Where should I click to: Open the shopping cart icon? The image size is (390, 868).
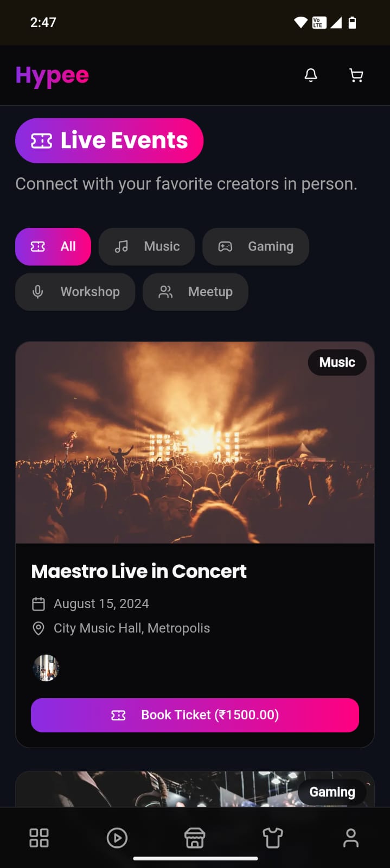coord(356,75)
